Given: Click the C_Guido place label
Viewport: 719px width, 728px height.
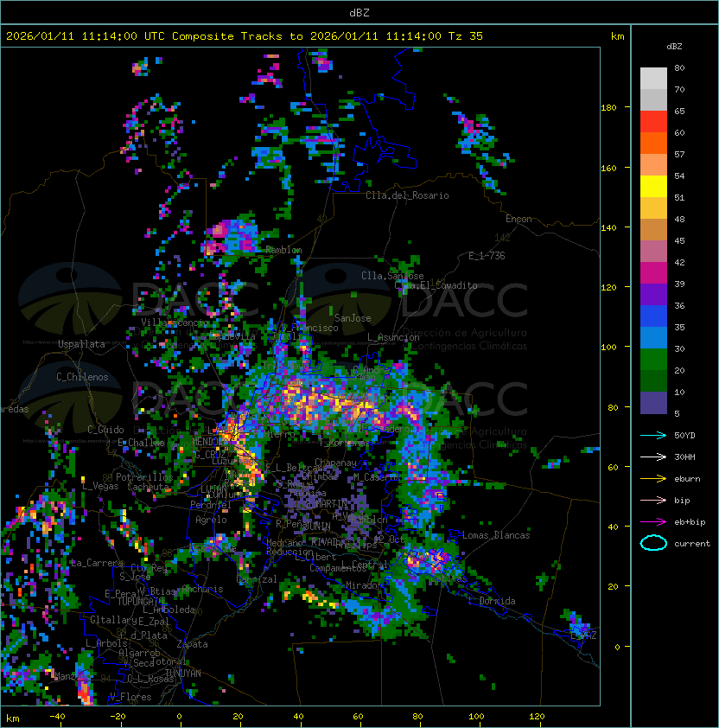Looking at the screenshot, I should tap(105, 430).
